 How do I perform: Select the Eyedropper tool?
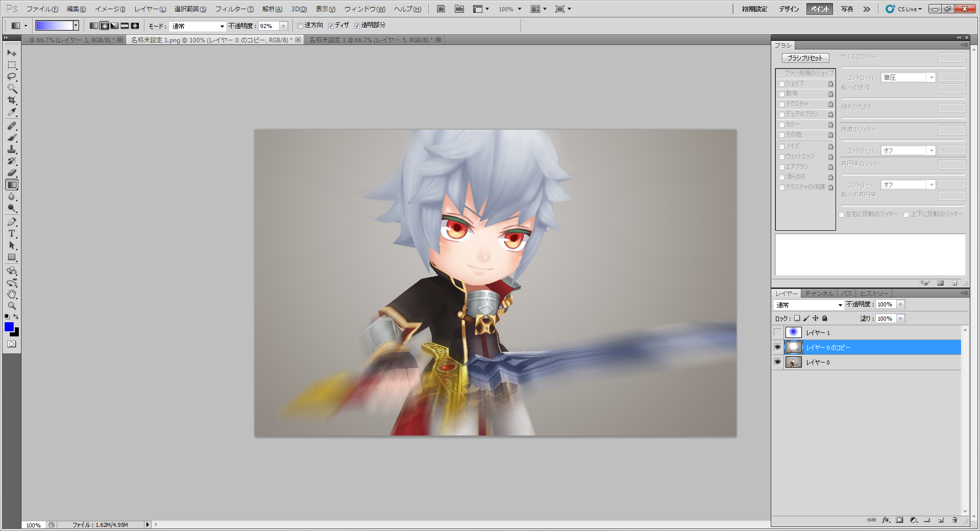click(12, 112)
